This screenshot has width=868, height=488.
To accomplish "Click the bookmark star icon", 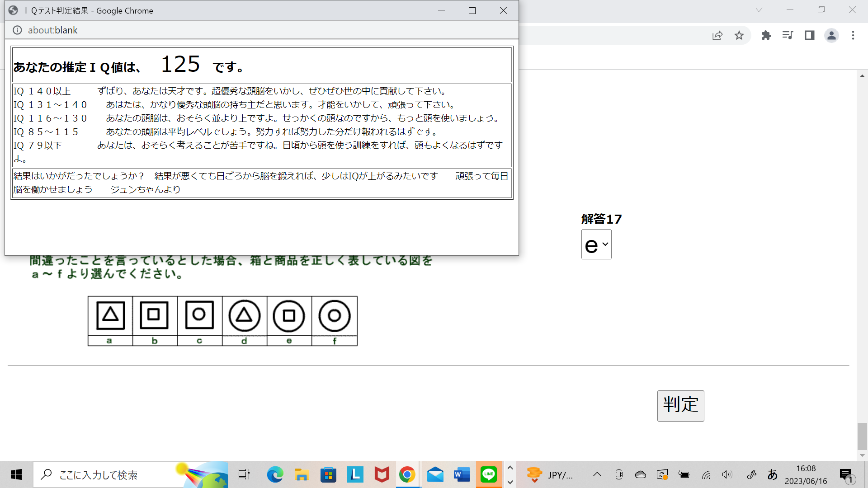I will pos(739,35).
